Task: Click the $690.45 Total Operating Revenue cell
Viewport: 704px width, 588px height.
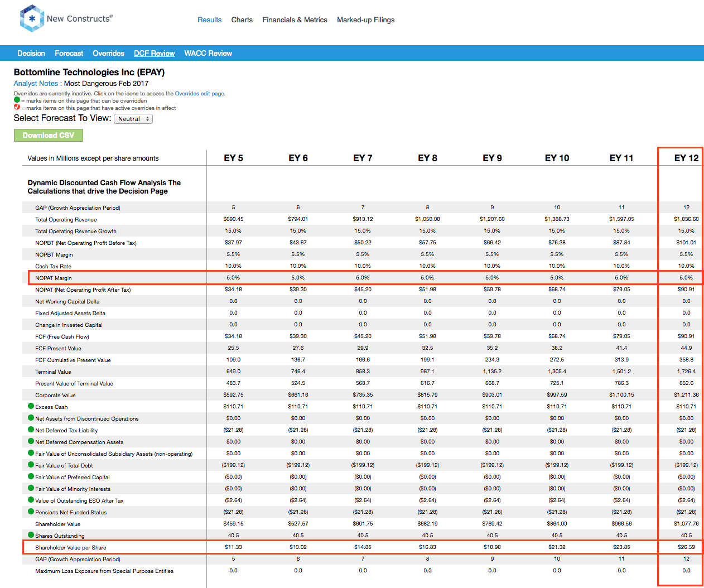Action: [x=234, y=219]
